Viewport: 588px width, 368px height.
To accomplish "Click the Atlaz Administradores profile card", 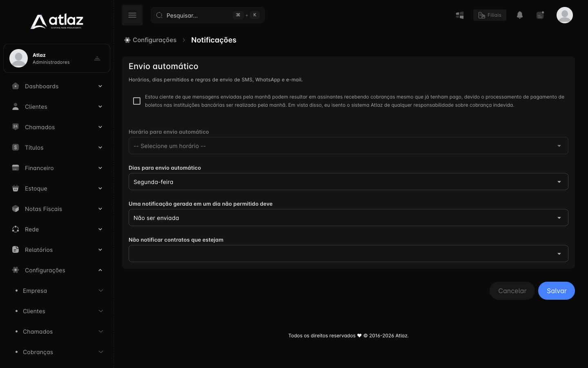I will pyautogui.click(x=57, y=58).
